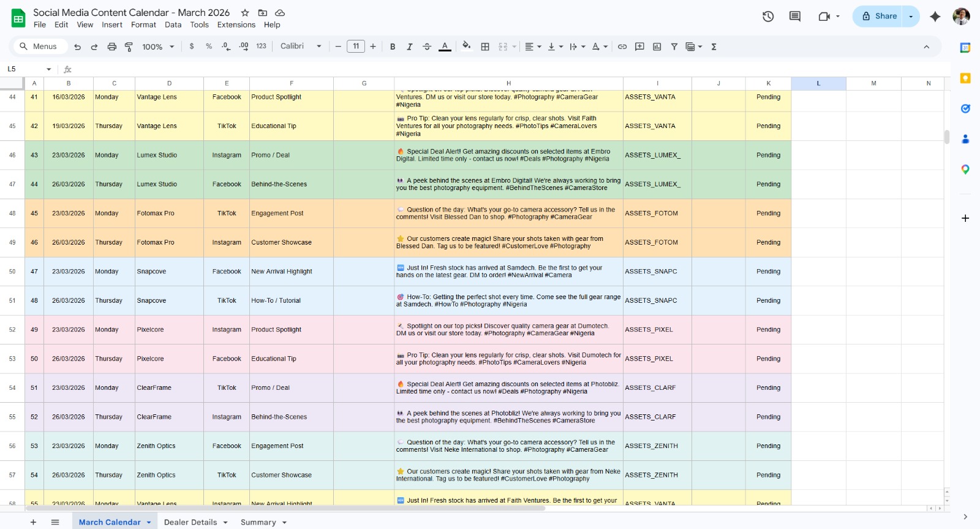The image size is (980, 529).
Task: Open Contacts side panel
Action: tap(965, 139)
